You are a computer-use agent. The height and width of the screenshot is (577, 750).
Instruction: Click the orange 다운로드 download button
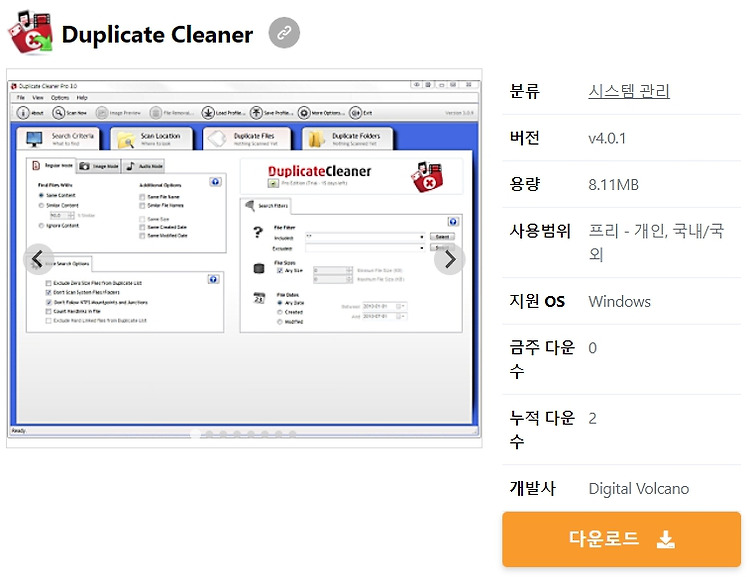tap(621, 539)
